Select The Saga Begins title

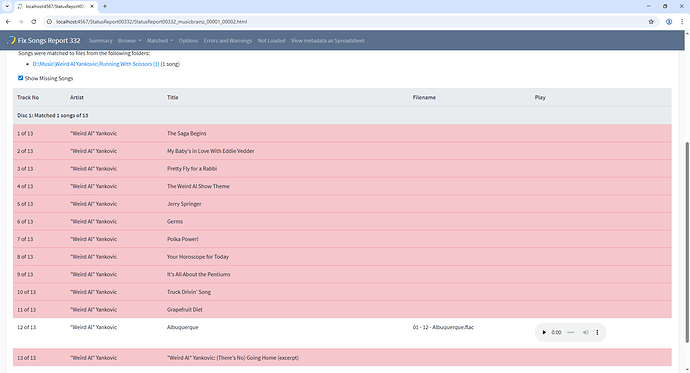[x=187, y=133]
